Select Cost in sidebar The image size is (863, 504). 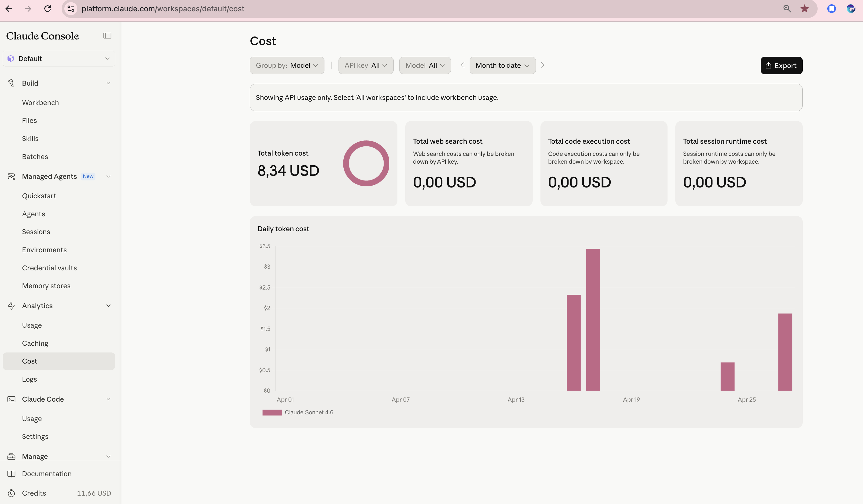coord(59,361)
